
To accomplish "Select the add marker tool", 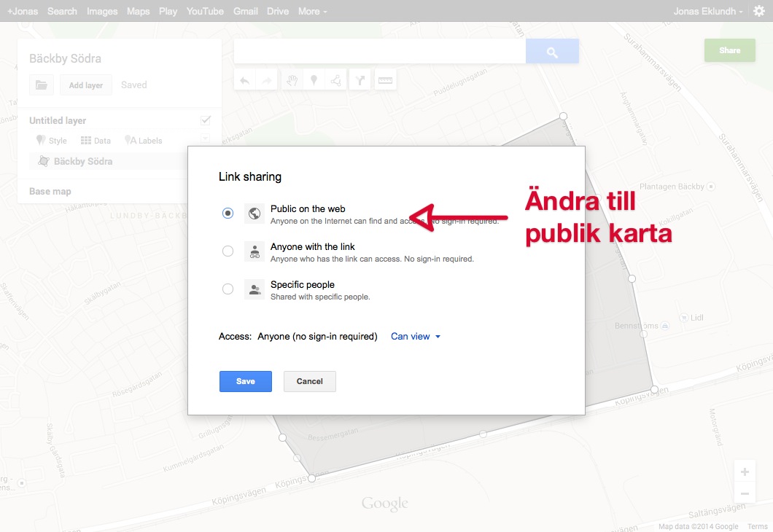I will click(x=314, y=80).
